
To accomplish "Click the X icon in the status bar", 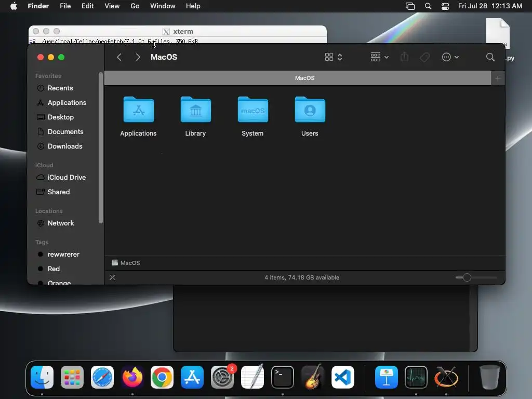I will pyautogui.click(x=112, y=277).
